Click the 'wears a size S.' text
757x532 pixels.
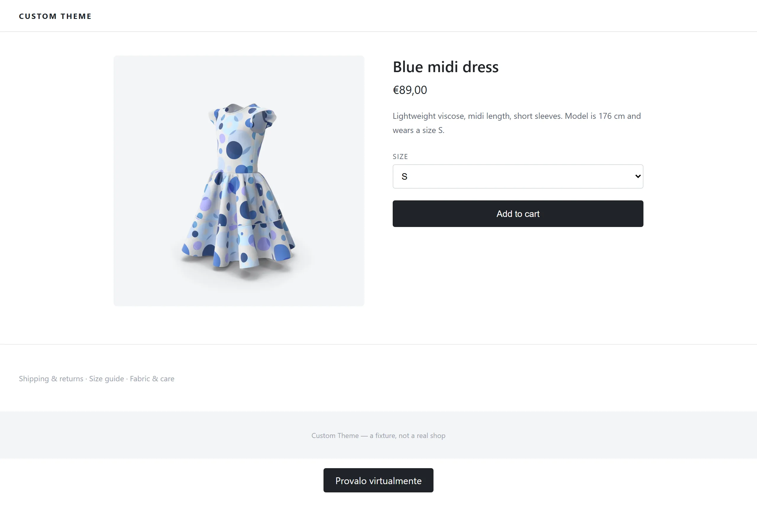pyautogui.click(x=418, y=131)
